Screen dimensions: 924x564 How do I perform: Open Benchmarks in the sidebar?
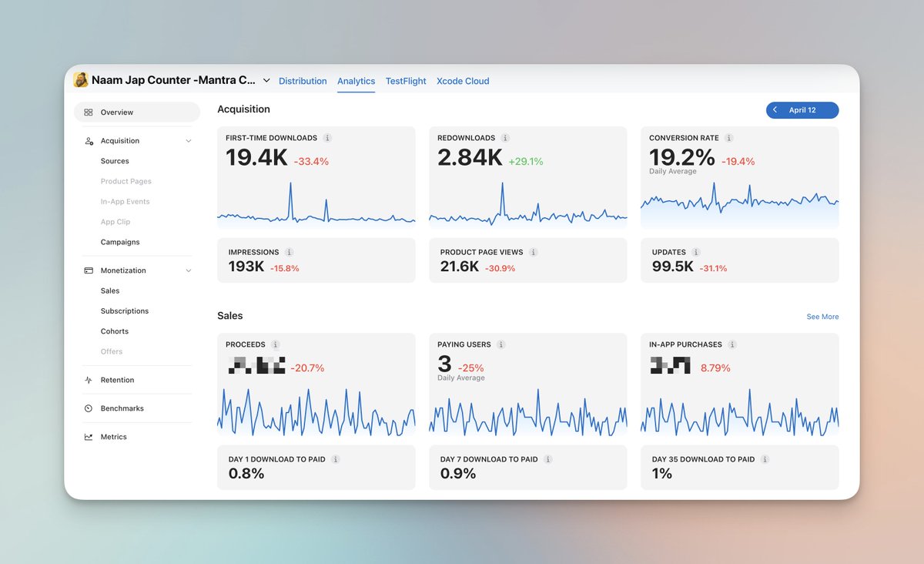tap(122, 408)
